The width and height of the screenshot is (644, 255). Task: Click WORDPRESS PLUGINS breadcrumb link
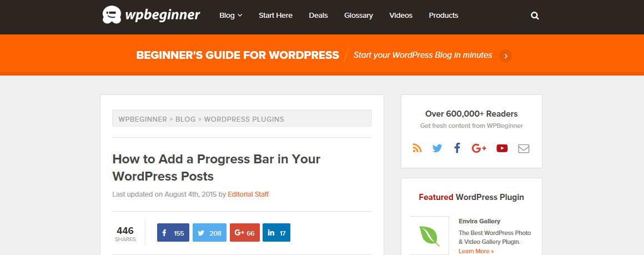(x=244, y=119)
